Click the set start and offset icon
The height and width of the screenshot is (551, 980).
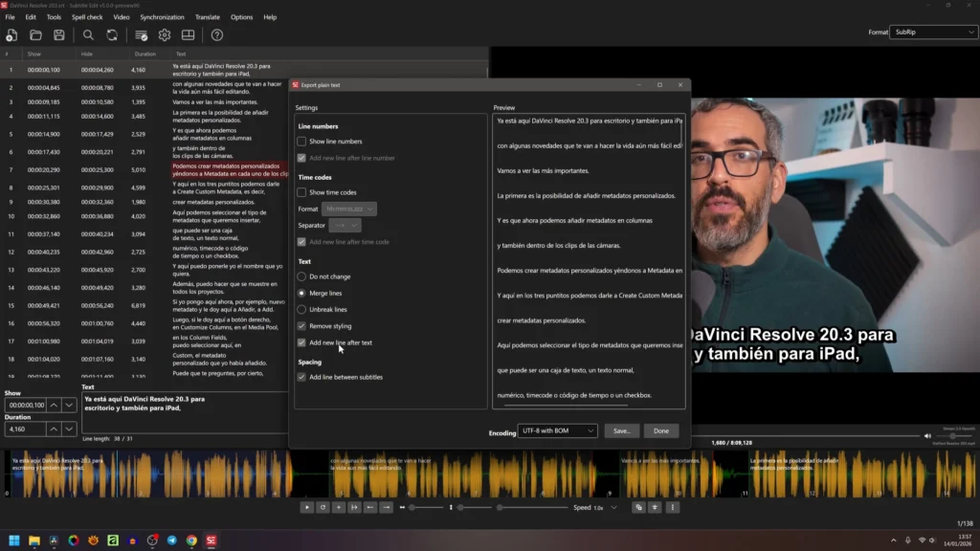click(x=354, y=507)
